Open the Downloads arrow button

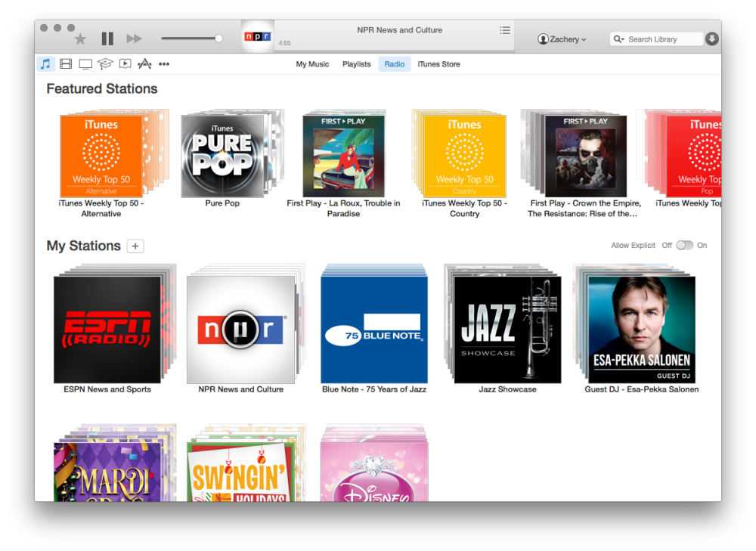[x=711, y=39]
